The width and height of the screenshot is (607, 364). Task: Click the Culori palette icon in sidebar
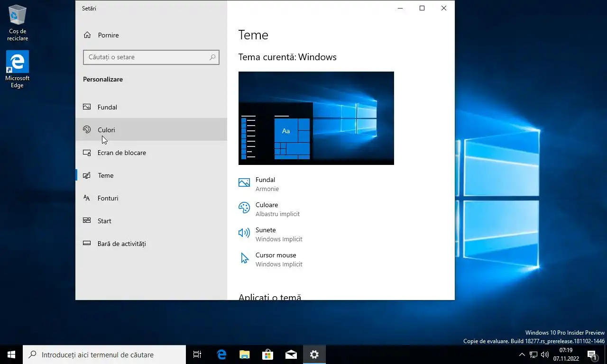tap(87, 129)
